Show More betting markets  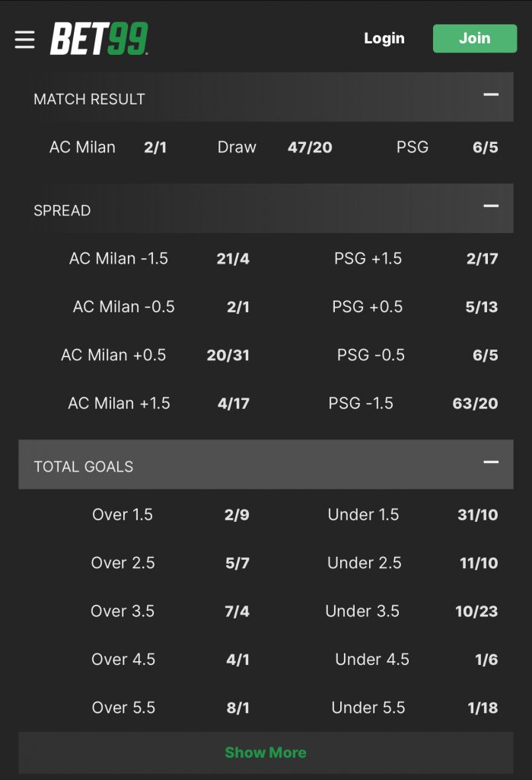[x=266, y=752]
